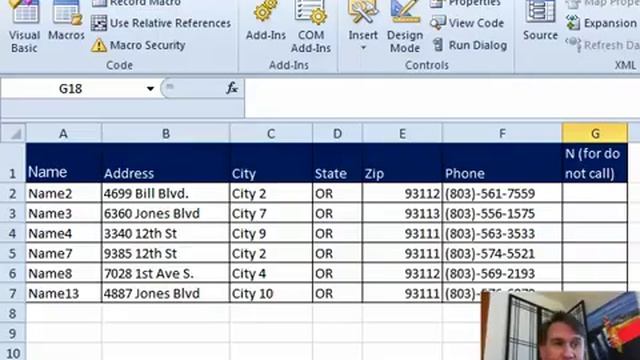The width and height of the screenshot is (640, 360).
Task: Select column B header
Action: pyautogui.click(x=166, y=133)
